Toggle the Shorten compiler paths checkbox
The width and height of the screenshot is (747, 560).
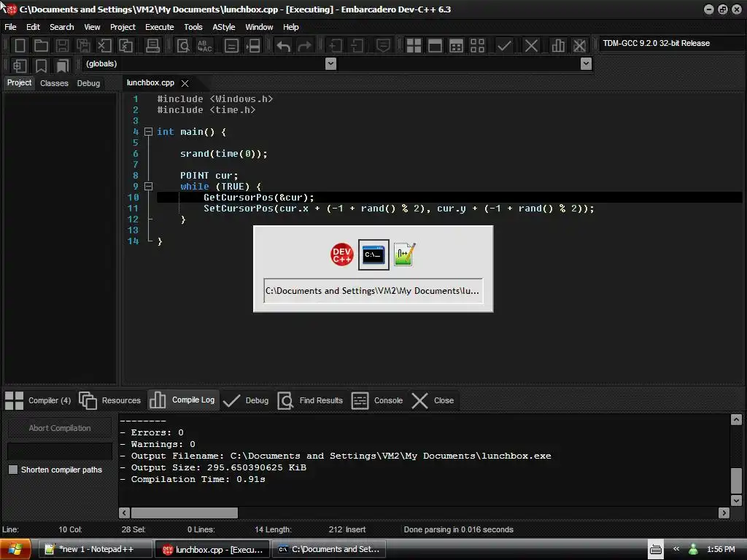tap(13, 470)
